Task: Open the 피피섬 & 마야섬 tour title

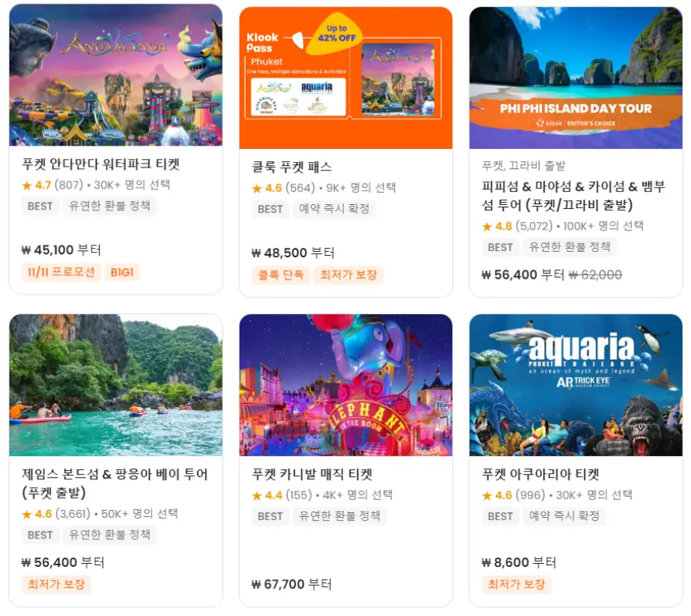Action: (574, 195)
